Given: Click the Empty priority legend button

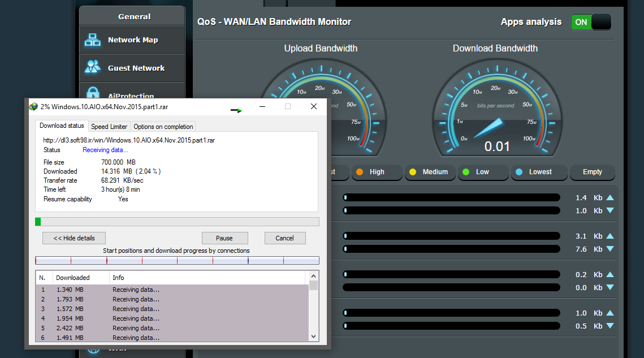Looking at the screenshot, I should 592,172.
